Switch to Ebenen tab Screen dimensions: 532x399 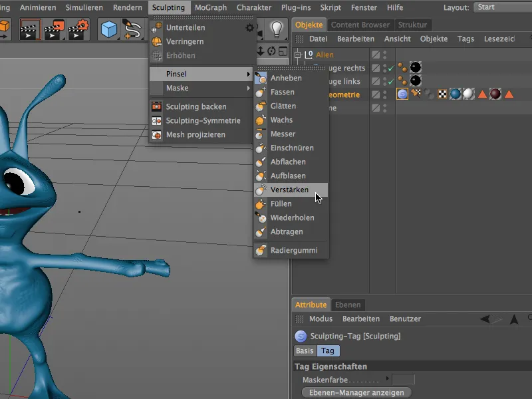coord(348,305)
